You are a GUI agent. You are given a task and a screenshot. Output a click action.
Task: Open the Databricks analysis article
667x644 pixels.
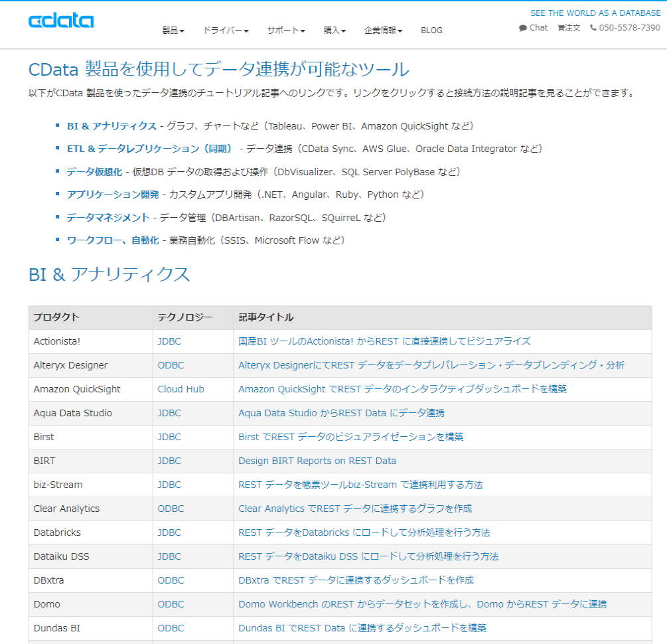click(364, 532)
